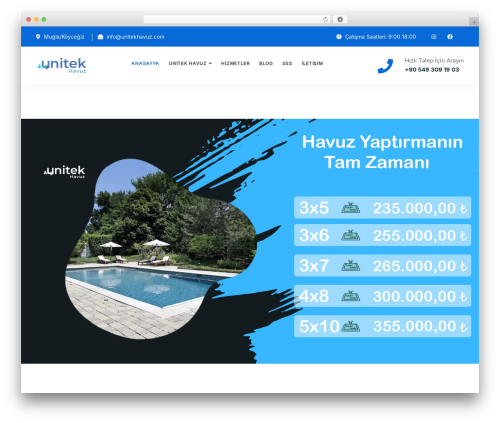This screenshot has width=500, height=423.
Task: Click the pool icon in 4x8 row
Action: pyautogui.click(x=351, y=296)
